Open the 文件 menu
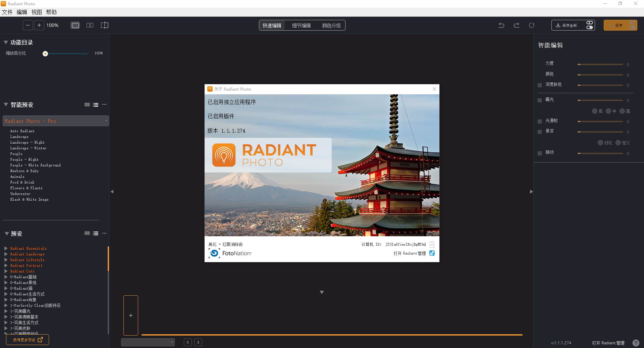Viewport: 644px width, 348px height. coord(7,12)
